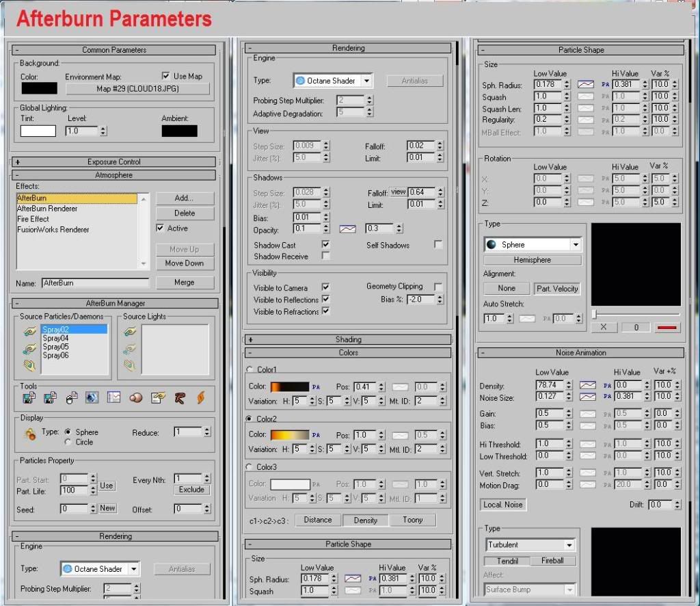This screenshot has width=700, height=606.
Task: Click the select-by-list hand icon in Source Lights
Action: 130,349
